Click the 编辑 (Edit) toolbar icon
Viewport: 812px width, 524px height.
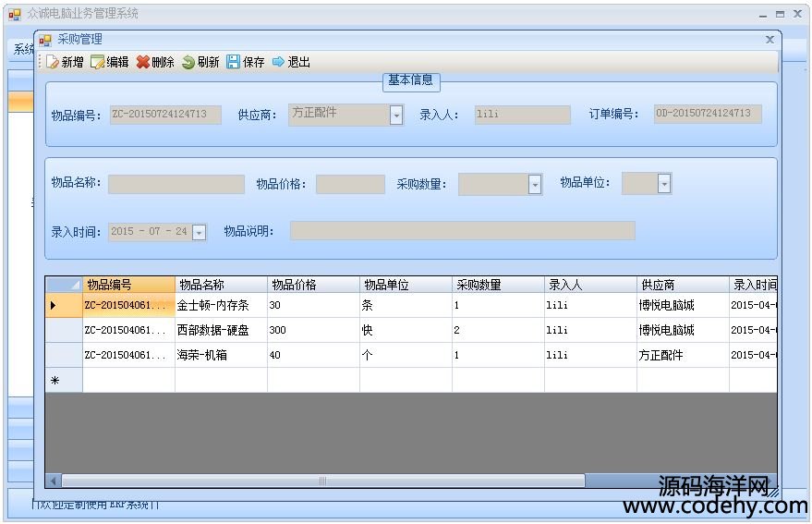97,62
